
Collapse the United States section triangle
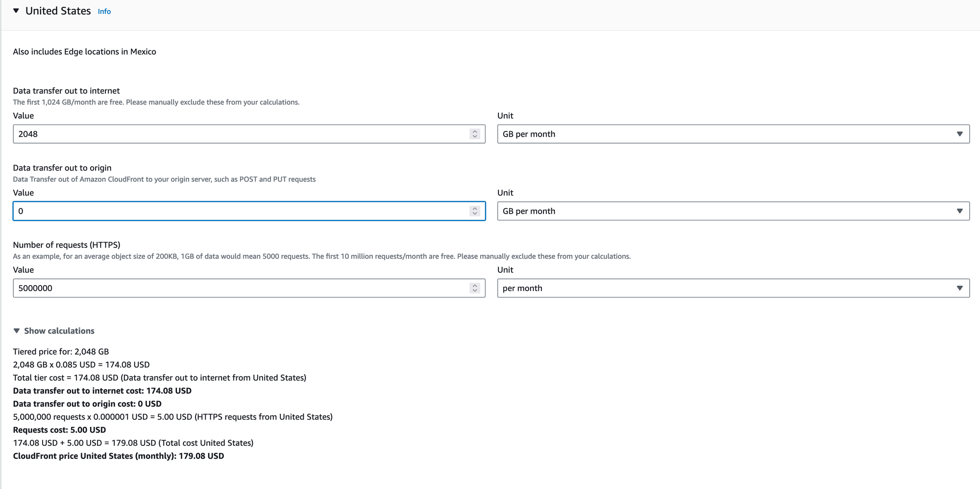tap(16, 11)
